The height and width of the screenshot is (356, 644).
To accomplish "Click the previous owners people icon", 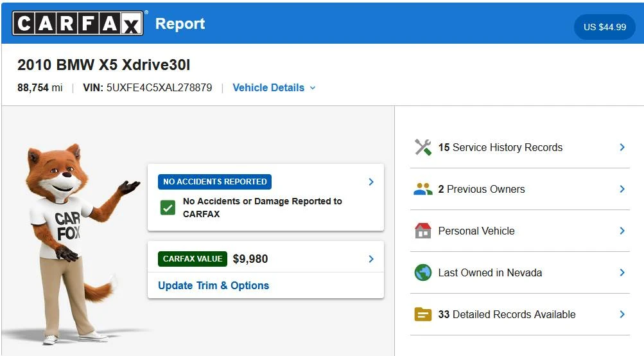I will coord(422,189).
